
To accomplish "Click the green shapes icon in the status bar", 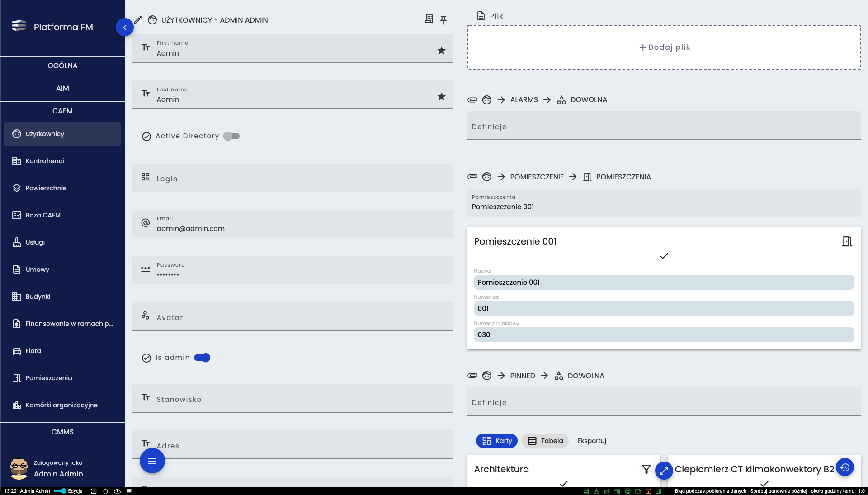I will (x=596, y=491).
